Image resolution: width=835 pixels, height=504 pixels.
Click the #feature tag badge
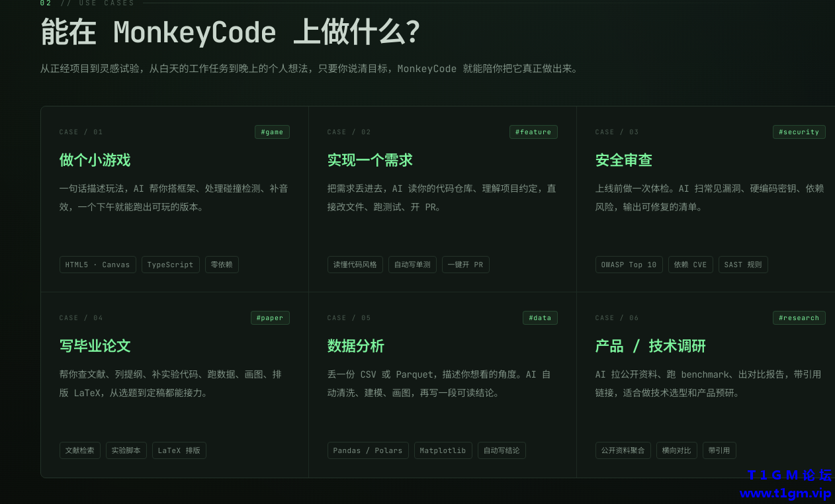point(533,132)
